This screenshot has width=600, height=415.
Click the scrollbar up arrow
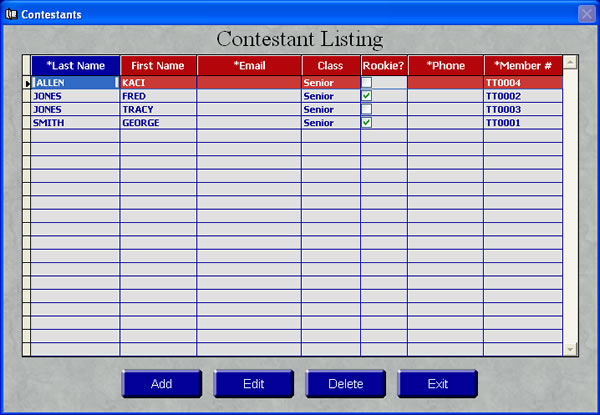click(571, 62)
